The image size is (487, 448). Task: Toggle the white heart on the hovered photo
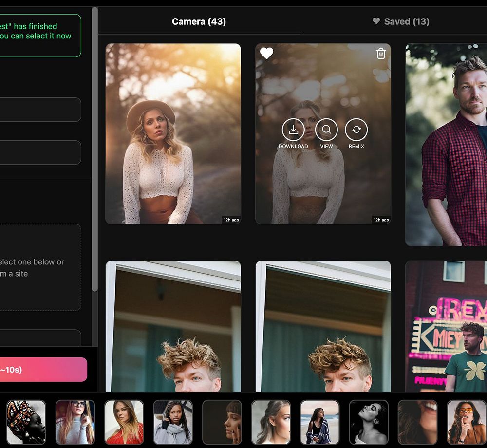pos(266,54)
